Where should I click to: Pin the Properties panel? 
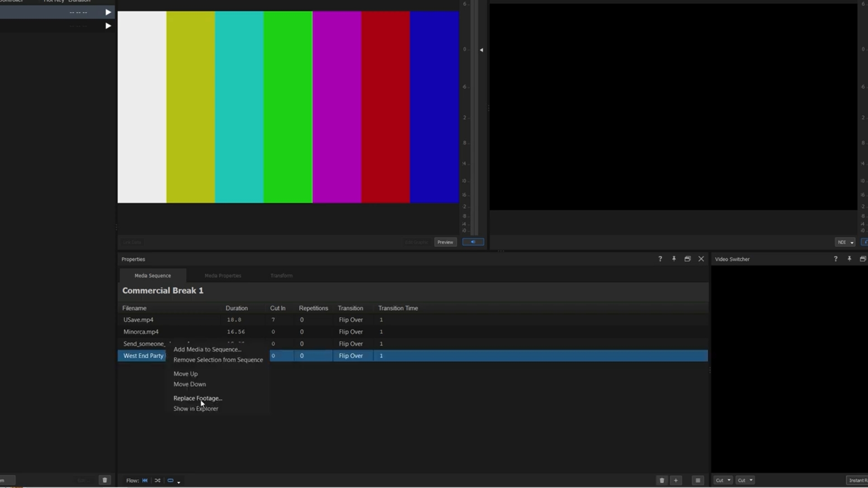674,259
